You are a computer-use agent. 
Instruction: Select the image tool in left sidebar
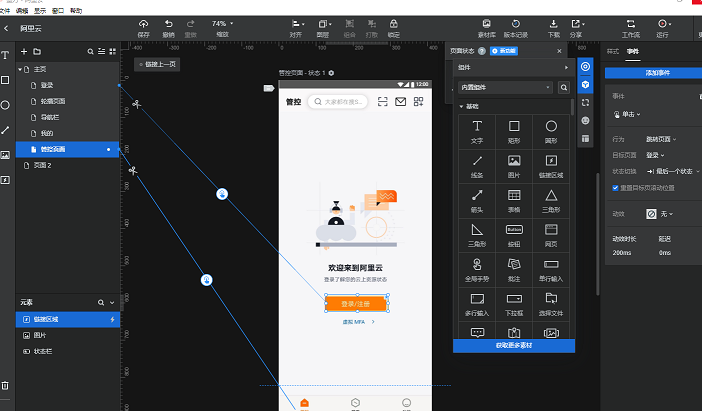pyautogui.click(x=5, y=155)
